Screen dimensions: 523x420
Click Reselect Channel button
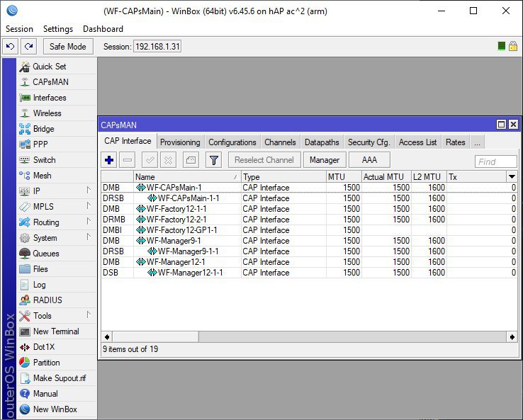(264, 160)
